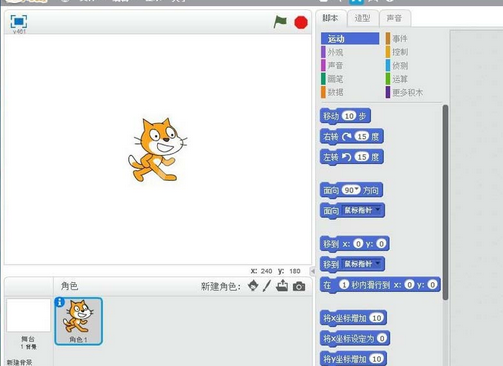Switch stage to full screen mode
Image resolution: width=503 pixels, height=366 pixels.
click(x=19, y=22)
